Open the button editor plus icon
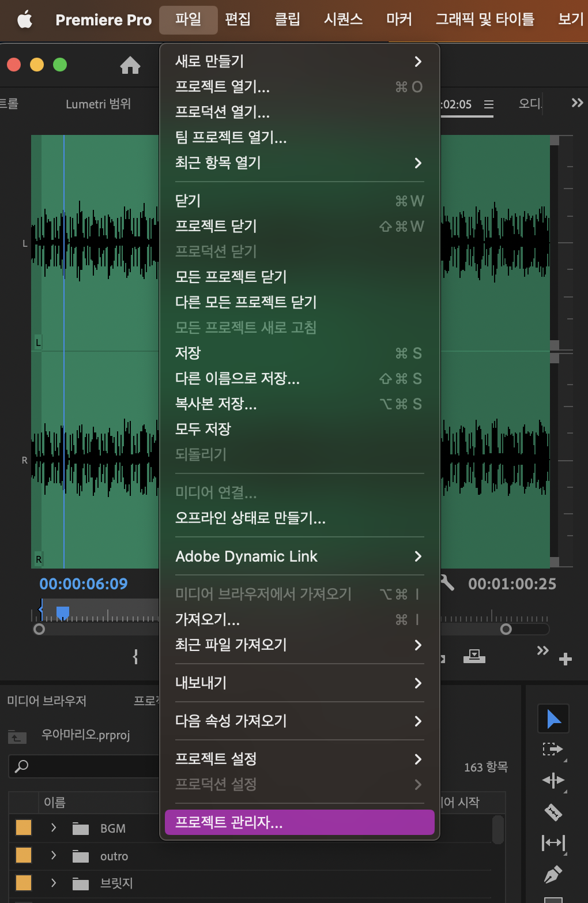This screenshot has height=903, width=588. pos(566,659)
